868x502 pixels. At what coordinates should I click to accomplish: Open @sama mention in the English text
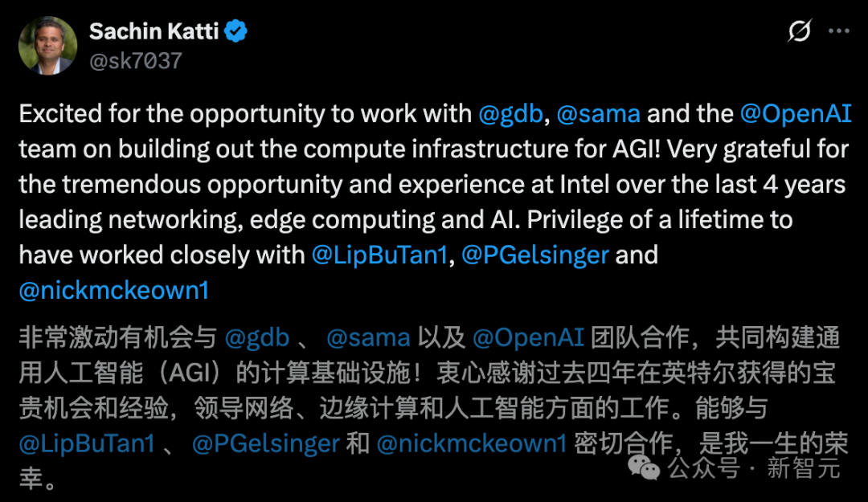coord(598,113)
